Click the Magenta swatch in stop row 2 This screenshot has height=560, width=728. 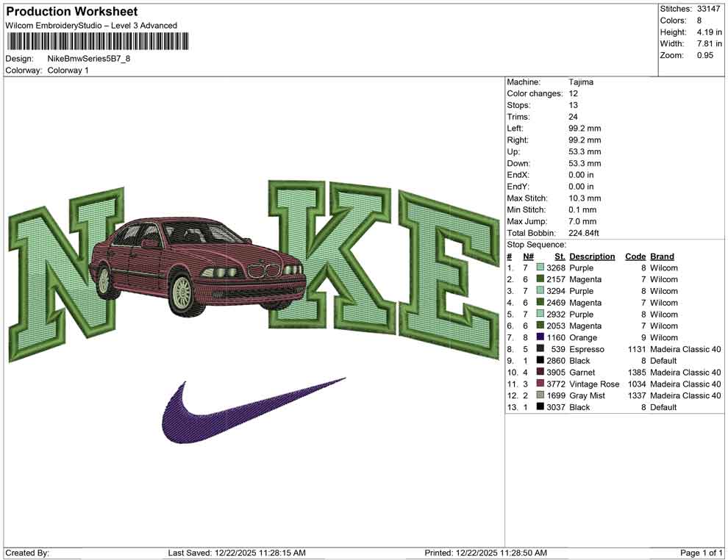click(538, 279)
